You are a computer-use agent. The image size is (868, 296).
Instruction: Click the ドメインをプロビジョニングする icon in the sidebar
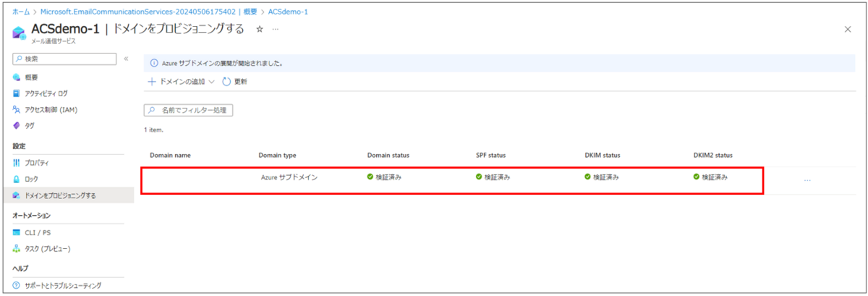pos(17,195)
